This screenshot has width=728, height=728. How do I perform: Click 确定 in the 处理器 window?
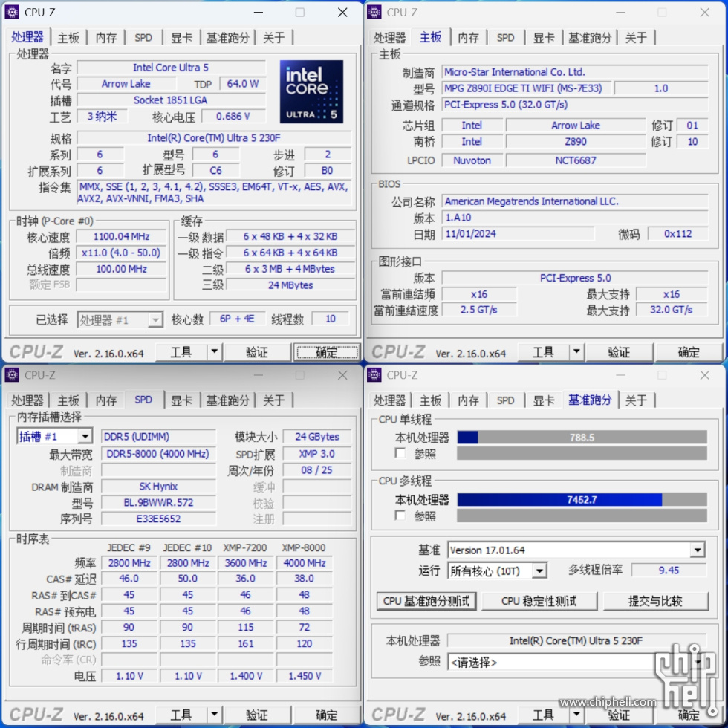[327, 352]
